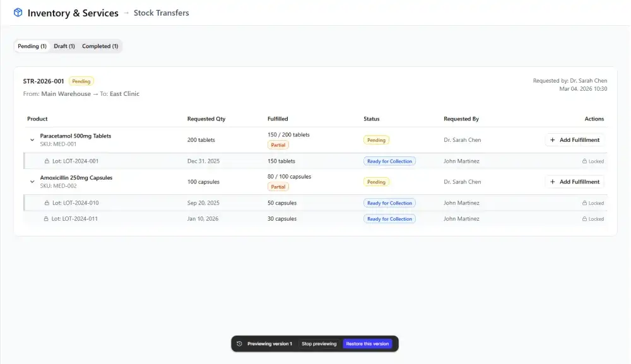Image resolution: width=631 pixels, height=364 pixels.
Task: Click the Inventory & Services breadcrumb title
Action: click(x=73, y=13)
